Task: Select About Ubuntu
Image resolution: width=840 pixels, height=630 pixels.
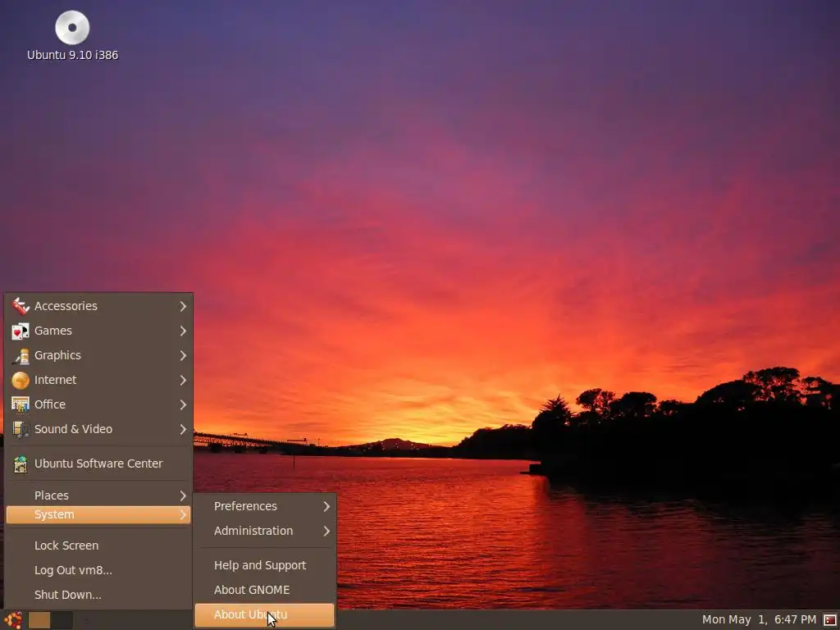Action: tap(265, 615)
